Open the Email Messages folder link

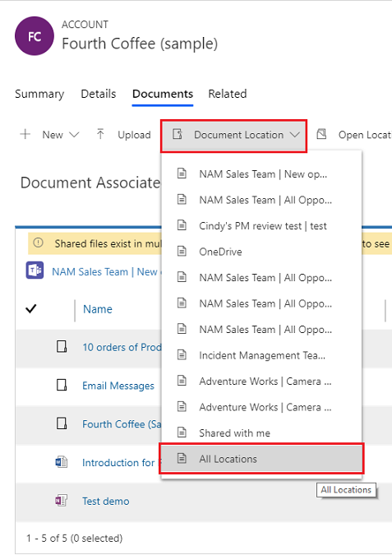click(118, 386)
